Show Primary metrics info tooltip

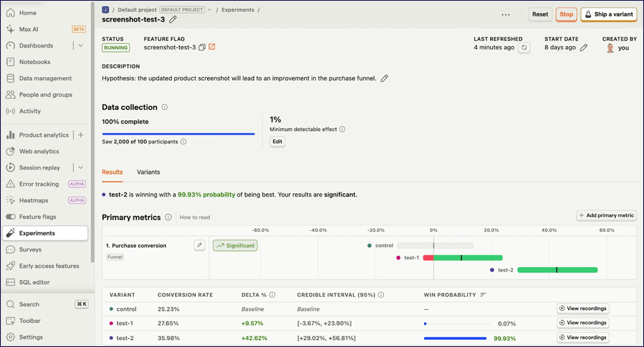(168, 217)
